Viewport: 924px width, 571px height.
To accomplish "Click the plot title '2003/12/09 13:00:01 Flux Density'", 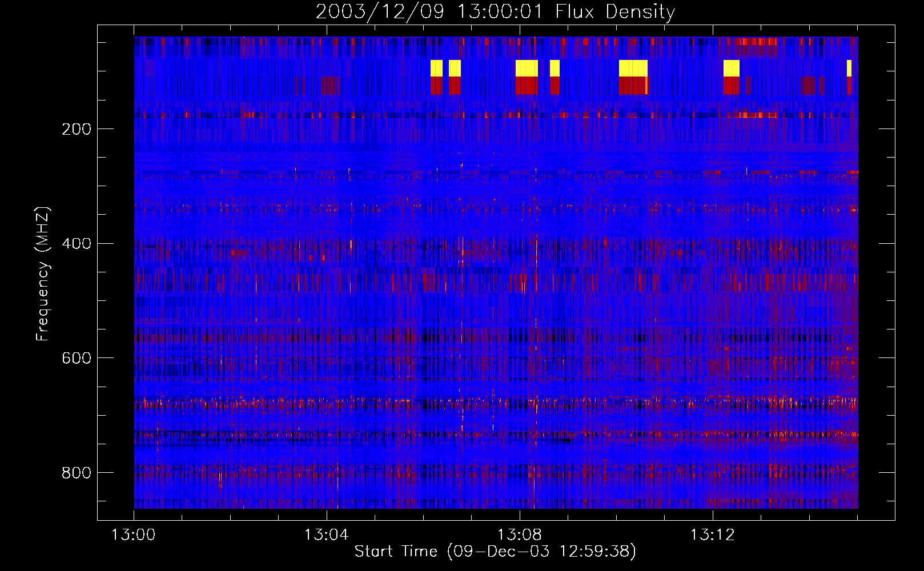I will 495,11.
